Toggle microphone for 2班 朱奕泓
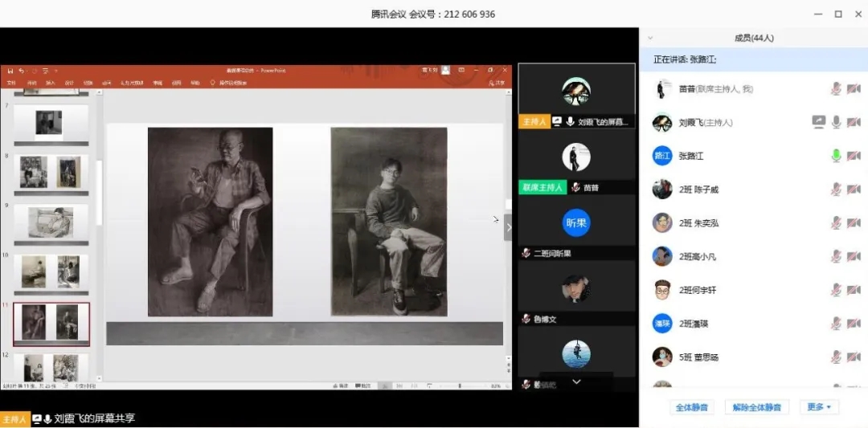868x428 pixels. (836, 223)
